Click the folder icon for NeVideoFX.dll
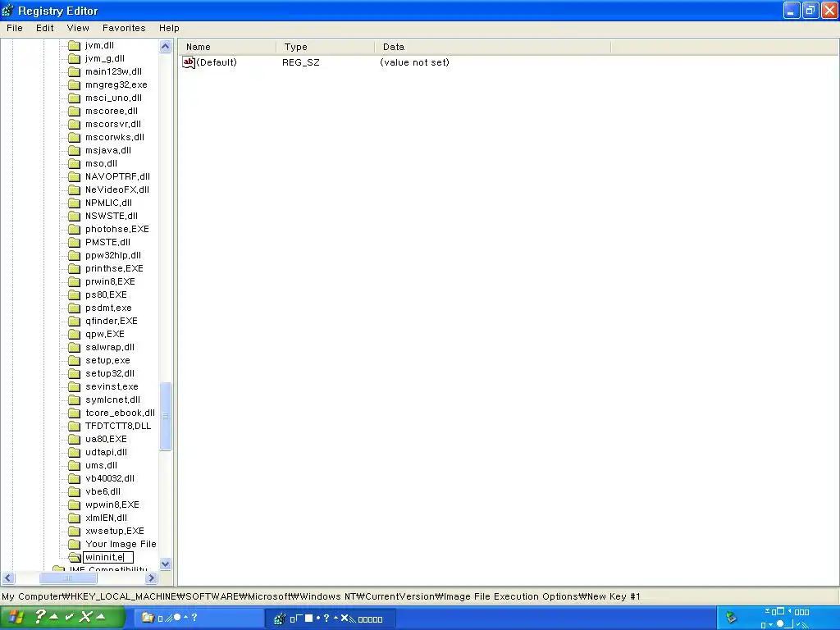The height and width of the screenshot is (630, 840). point(75,189)
